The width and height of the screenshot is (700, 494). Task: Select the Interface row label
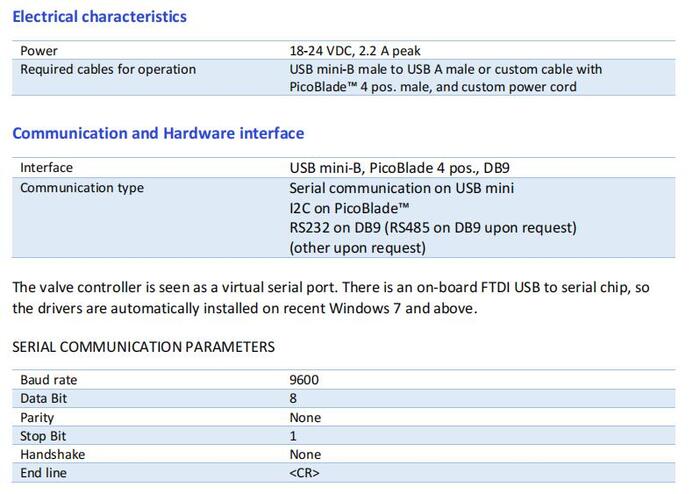pos(46,167)
